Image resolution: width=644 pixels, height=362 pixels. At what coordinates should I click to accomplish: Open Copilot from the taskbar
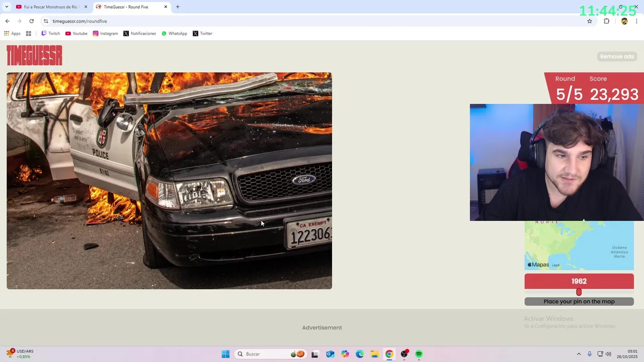[x=345, y=354]
